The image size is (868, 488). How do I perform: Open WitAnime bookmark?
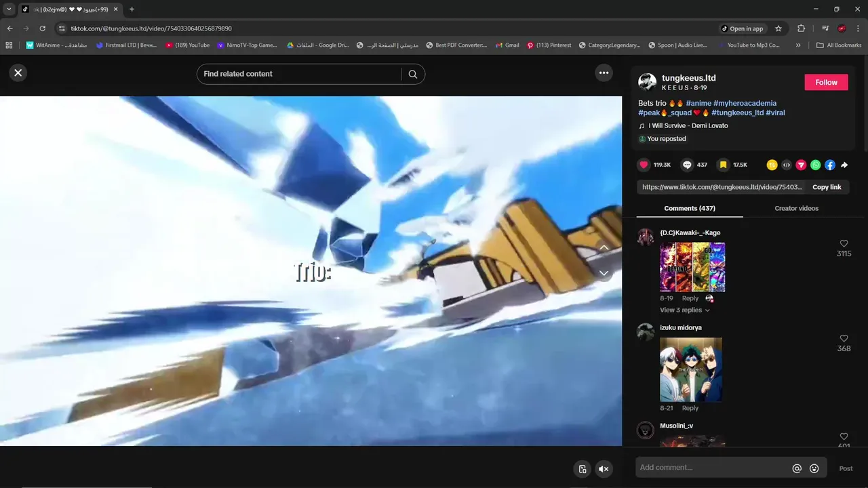point(56,45)
